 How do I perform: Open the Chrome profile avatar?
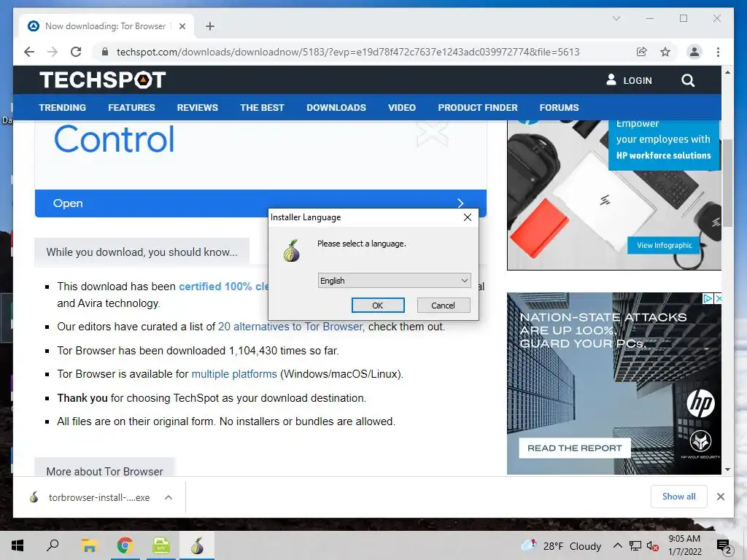click(x=694, y=52)
